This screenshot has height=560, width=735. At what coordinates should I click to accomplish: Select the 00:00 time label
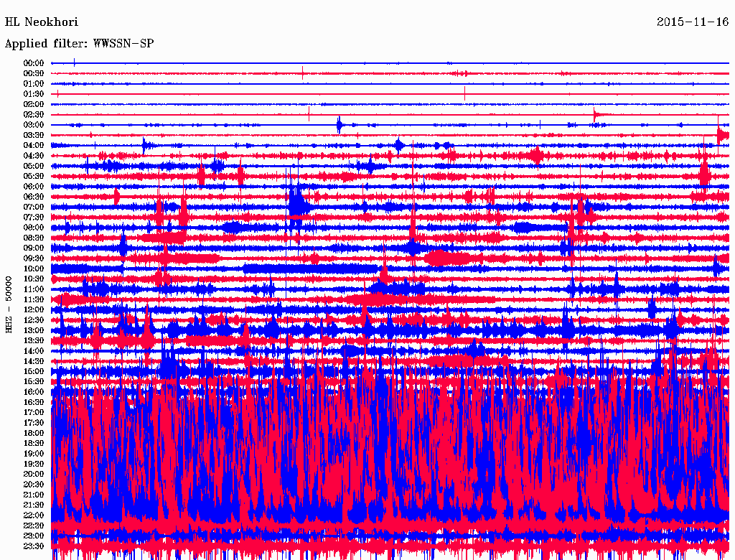[34, 63]
